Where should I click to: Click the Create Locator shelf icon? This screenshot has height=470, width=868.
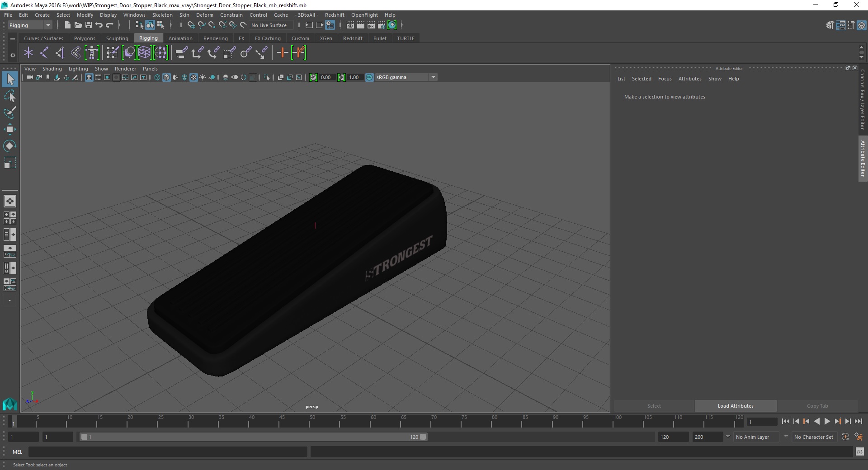click(x=28, y=53)
